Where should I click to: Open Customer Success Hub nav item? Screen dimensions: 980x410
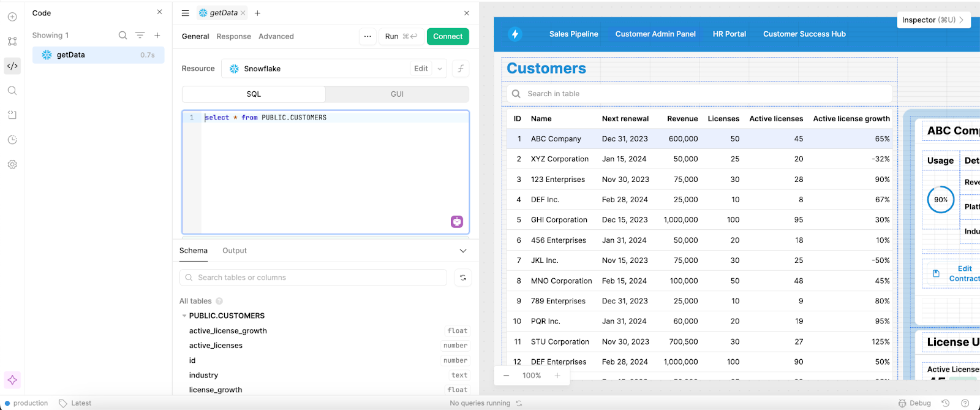click(x=804, y=34)
